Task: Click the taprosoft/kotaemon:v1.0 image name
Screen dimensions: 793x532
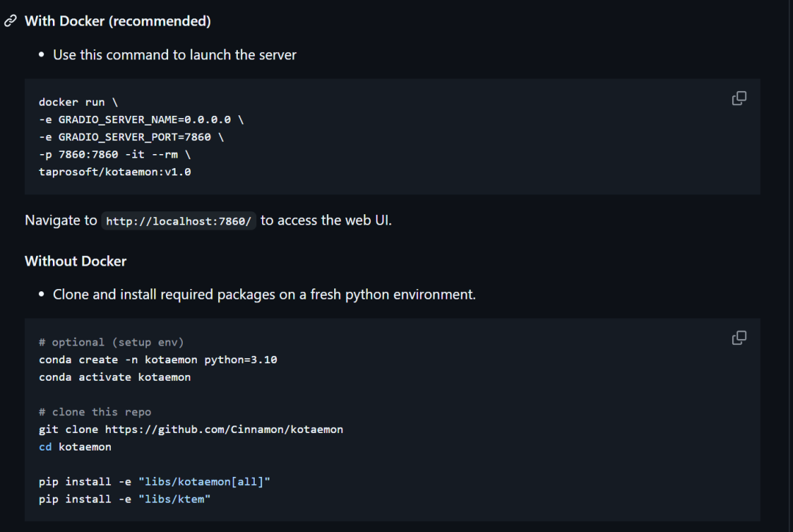Action: point(115,172)
